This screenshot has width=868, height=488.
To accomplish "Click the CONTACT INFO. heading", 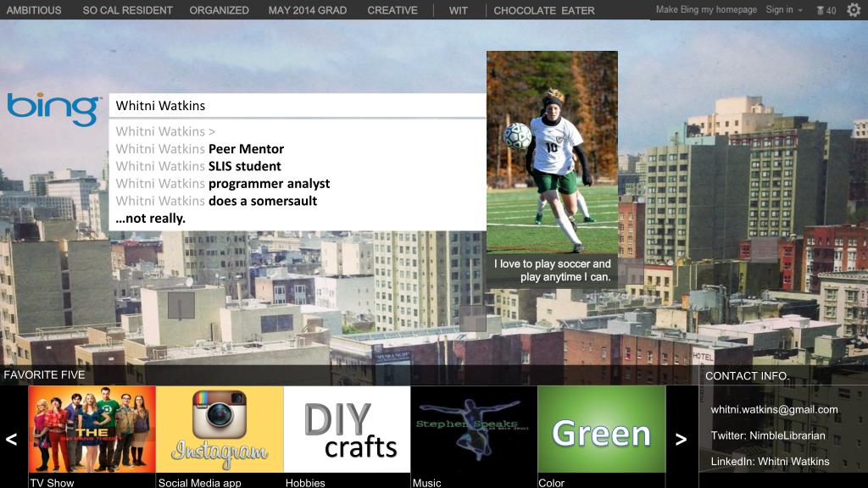I will click(747, 375).
